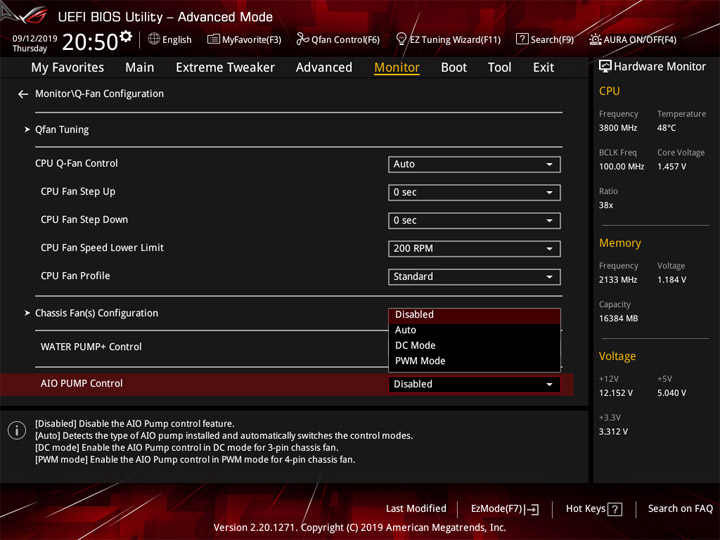The width and height of the screenshot is (720, 540).
Task: Select the AIO PUMP Control row label
Action: click(81, 383)
